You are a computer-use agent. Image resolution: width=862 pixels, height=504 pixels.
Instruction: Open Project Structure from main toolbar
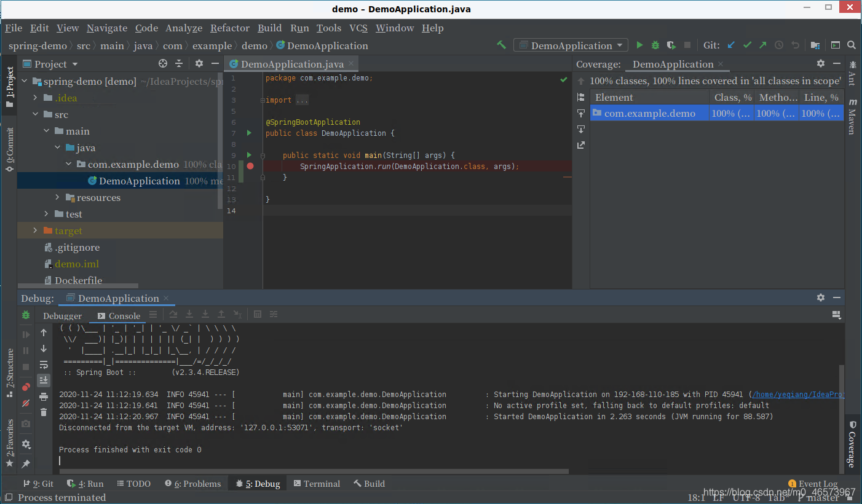coord(815,45)
